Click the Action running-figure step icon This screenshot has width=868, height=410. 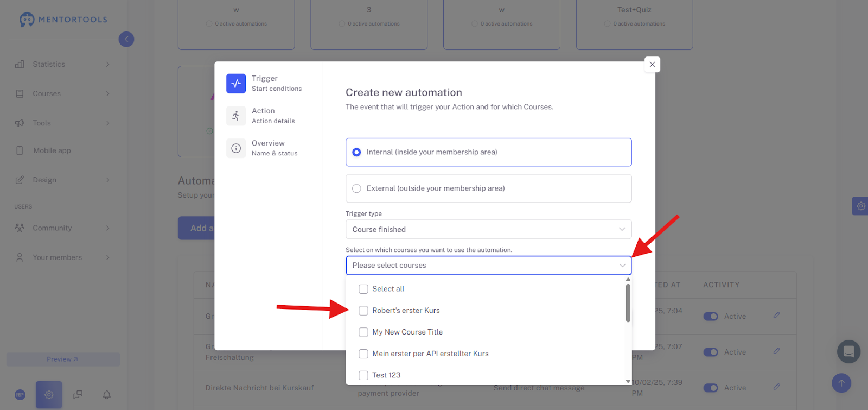(236, 116)
